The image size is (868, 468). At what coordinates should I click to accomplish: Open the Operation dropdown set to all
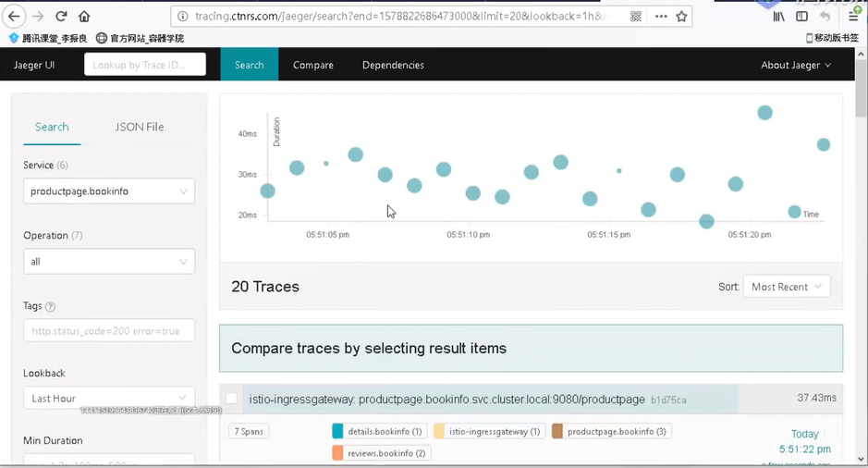[x=109, y=262]
